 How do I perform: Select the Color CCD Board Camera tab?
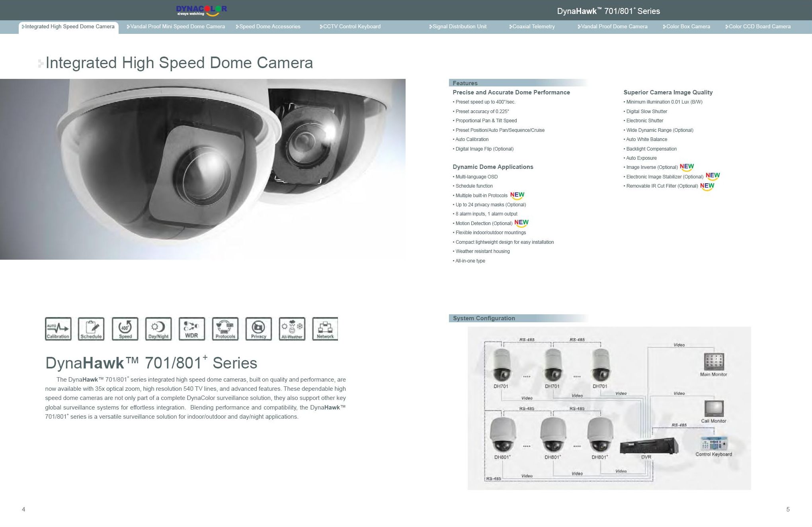coord(758,27)
